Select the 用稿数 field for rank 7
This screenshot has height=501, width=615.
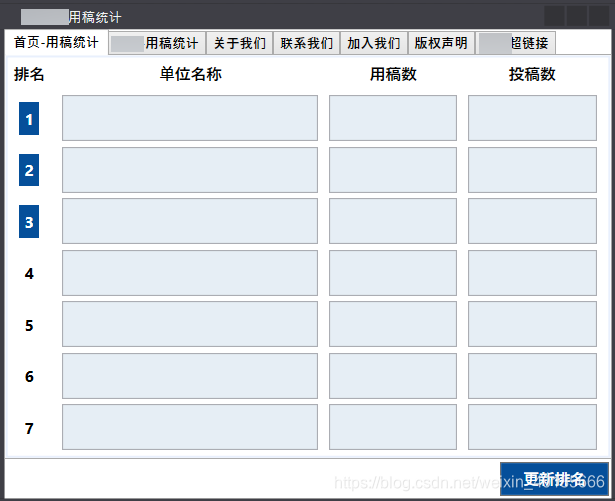tap(393, 427)
